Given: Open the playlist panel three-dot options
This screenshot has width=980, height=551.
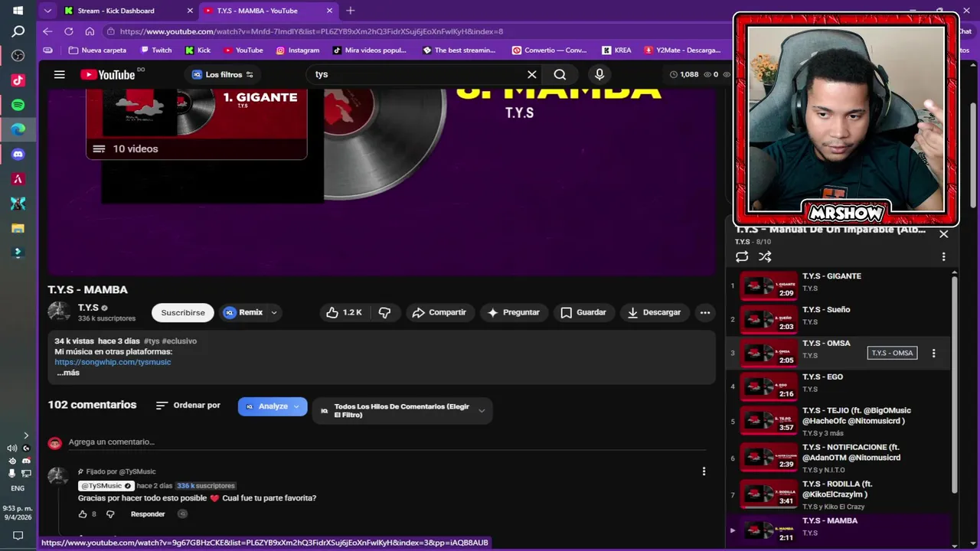Looking at the screenshot, I should 943,257.
